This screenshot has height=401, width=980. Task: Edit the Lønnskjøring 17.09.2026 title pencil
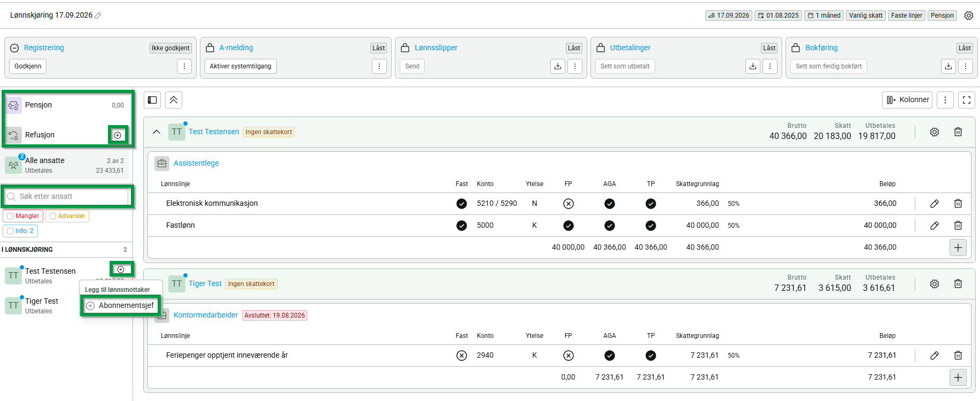[98, 16]
